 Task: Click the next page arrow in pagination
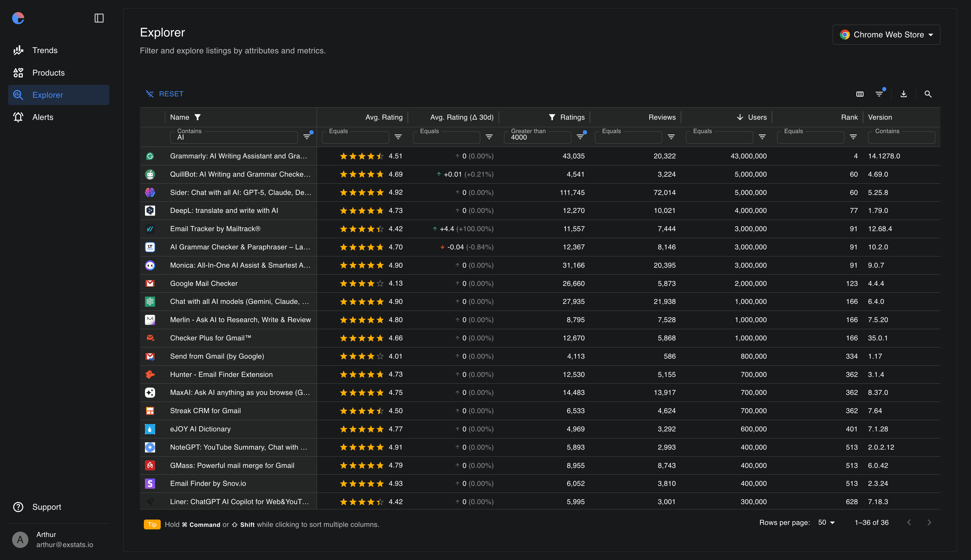[929, 522]
